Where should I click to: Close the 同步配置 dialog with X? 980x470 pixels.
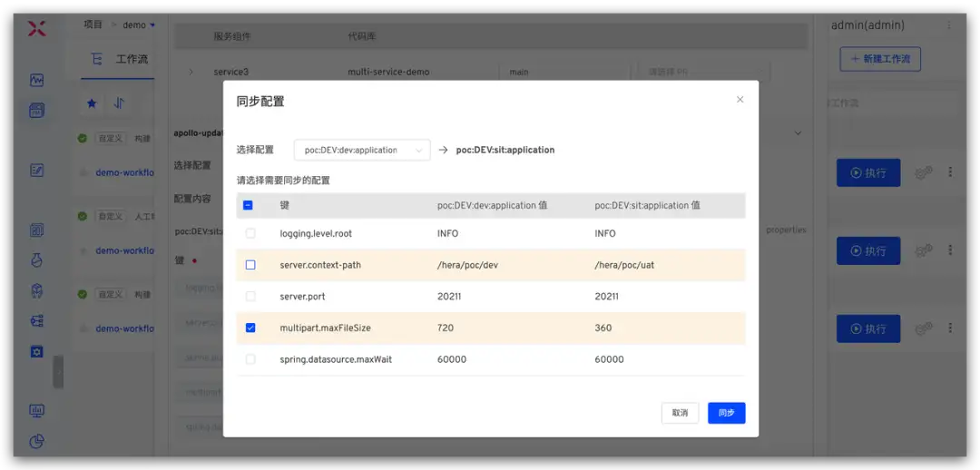pos(740,100)
